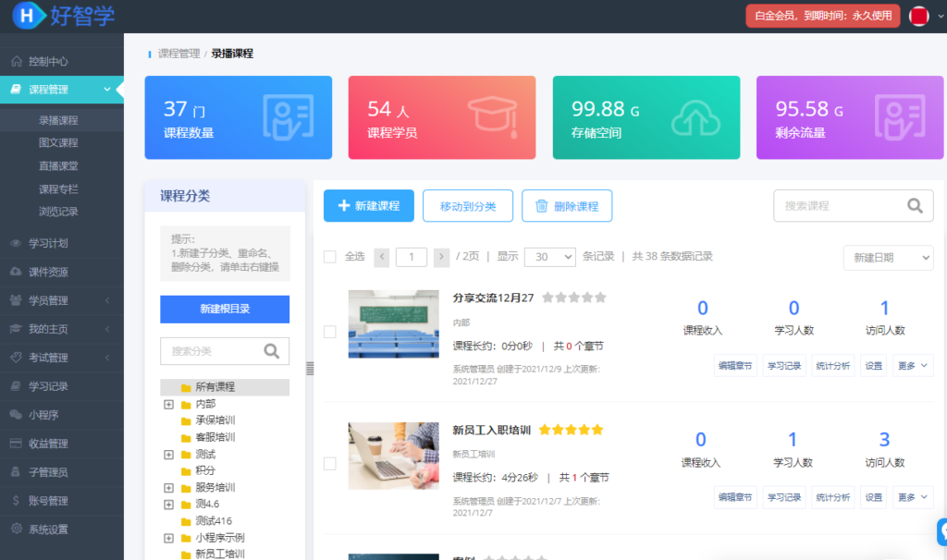947x560 pixels.
Task: Open the 新建日期 sort dropdown
Action: click(x=888, y=258)
